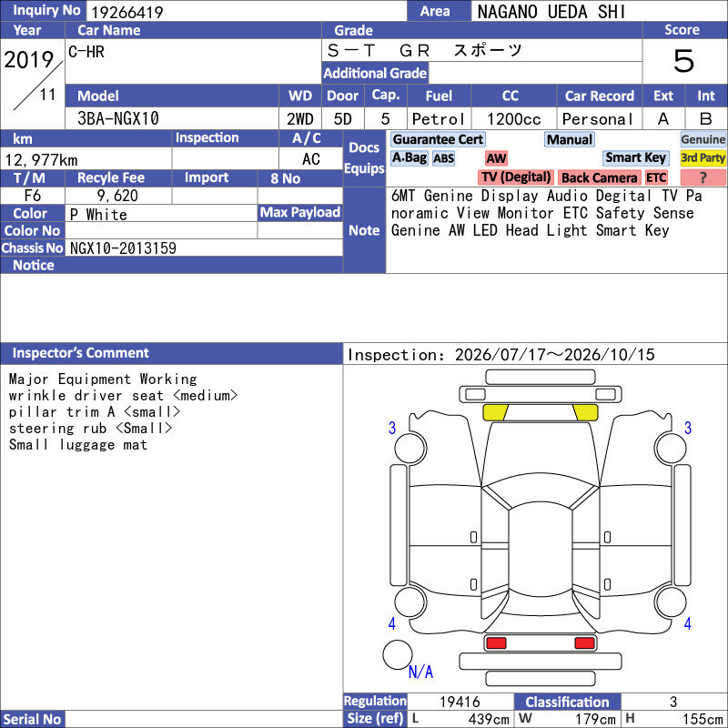Click the ETC equipment badge

pyautogui.click(x=656, y=177)
